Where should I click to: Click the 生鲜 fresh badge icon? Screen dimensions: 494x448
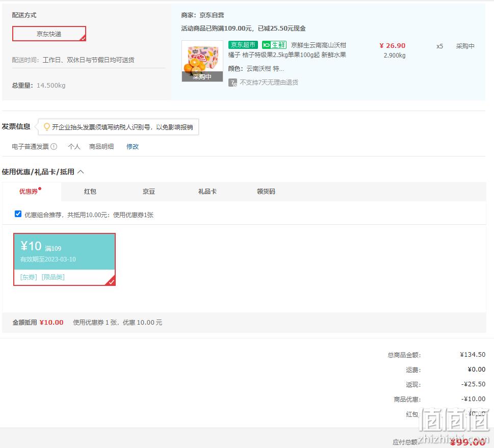(274, 45)
